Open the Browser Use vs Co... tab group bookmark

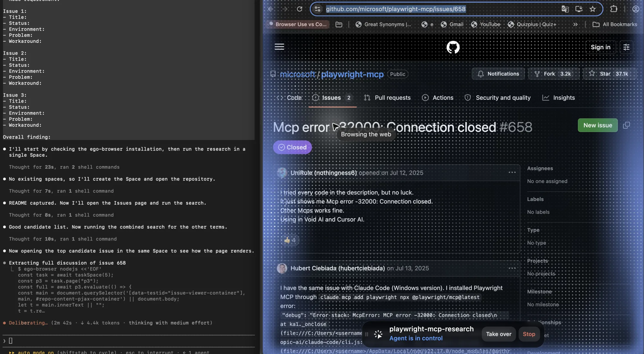pyautogui.click(x=298, y=24)
